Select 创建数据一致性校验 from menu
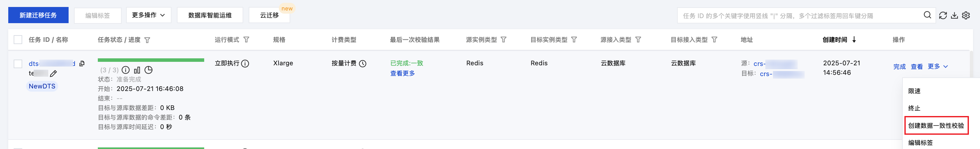This screenshot has height=149, width=980. coord(936,126)
